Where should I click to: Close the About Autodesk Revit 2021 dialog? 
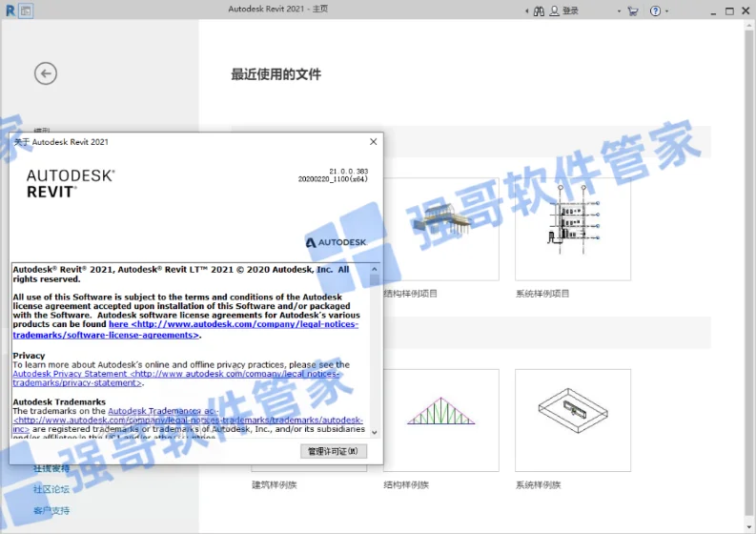tap(373, 142)
